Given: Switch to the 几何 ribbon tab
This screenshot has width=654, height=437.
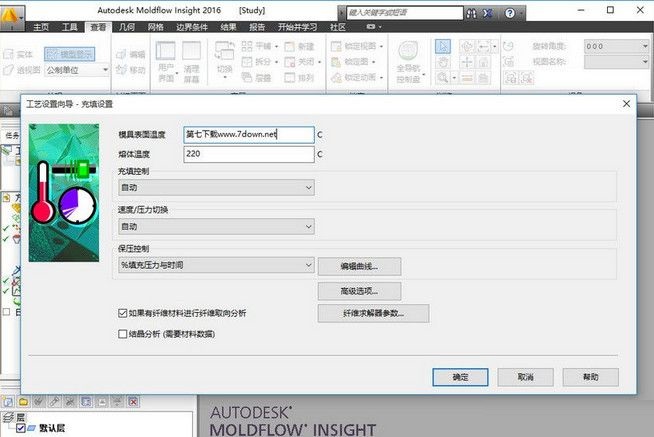Looking at the screenshot, I should [127, 27].
